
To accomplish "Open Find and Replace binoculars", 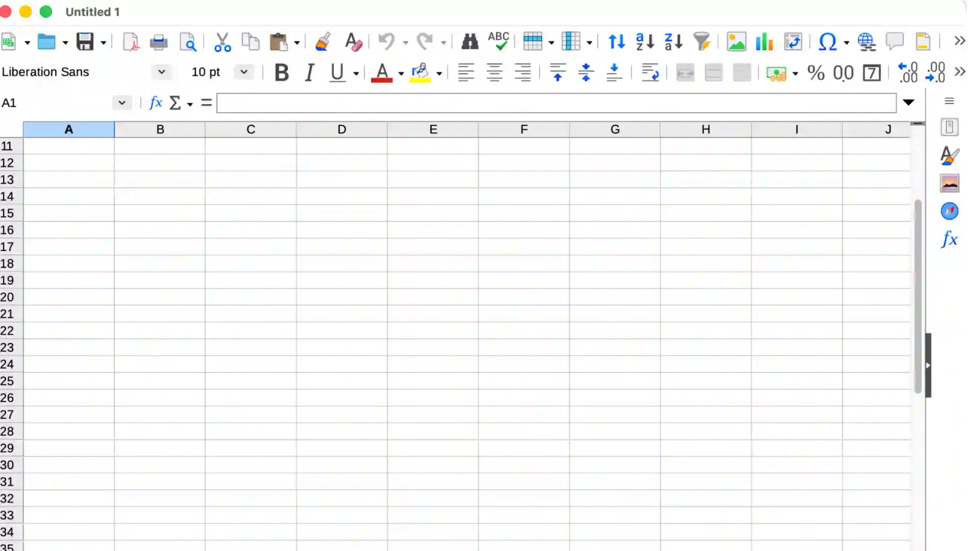I will click(470, 42).
